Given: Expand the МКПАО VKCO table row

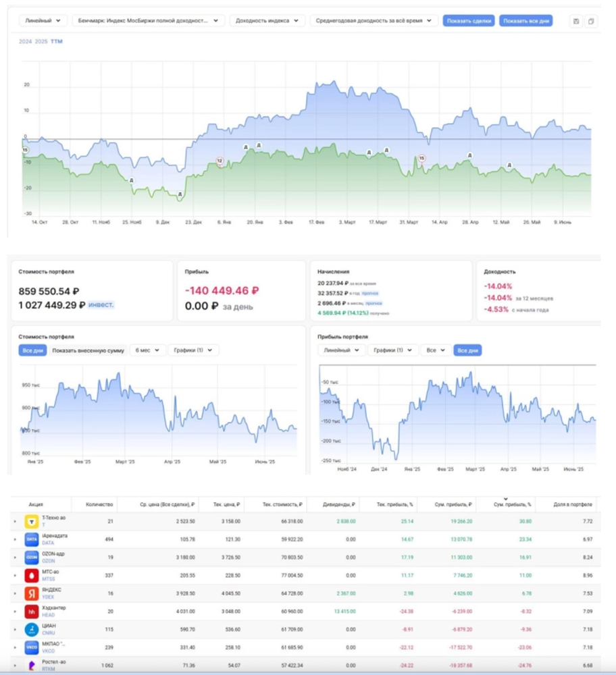Looking at the screenshot, I should pyautogui.click(x=15, y=647).
